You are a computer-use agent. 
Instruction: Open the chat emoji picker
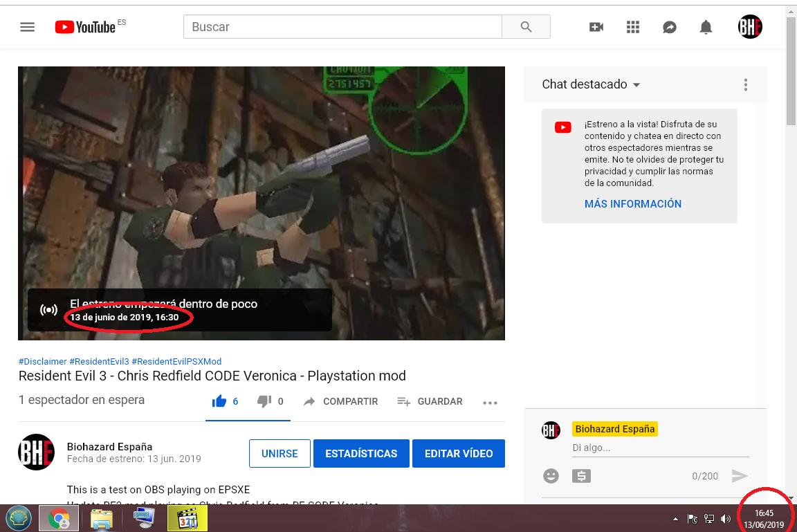tap(551, 476)
